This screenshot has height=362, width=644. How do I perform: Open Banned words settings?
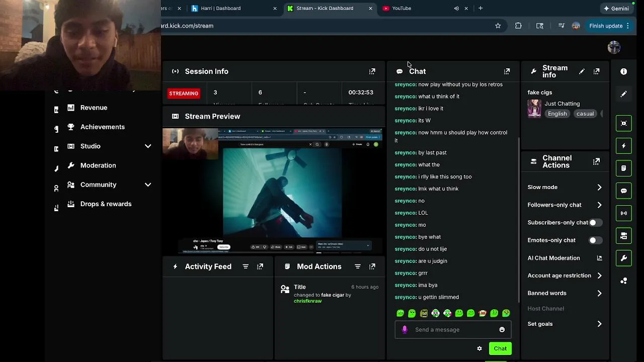coord(565,293)
